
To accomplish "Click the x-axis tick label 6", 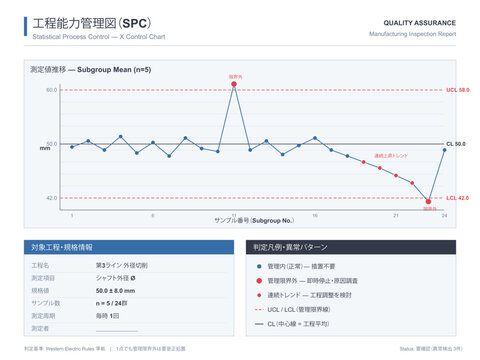I will click(153, 216).
